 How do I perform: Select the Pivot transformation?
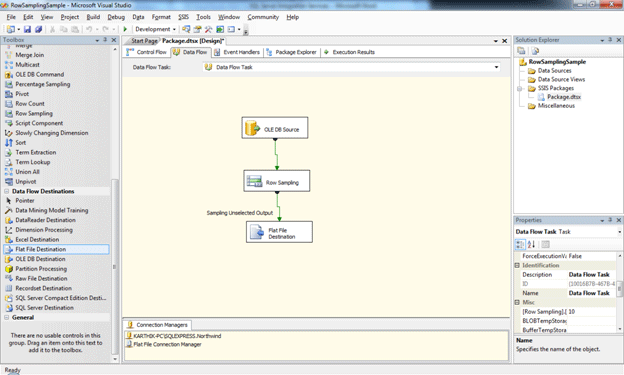[22, 94]
